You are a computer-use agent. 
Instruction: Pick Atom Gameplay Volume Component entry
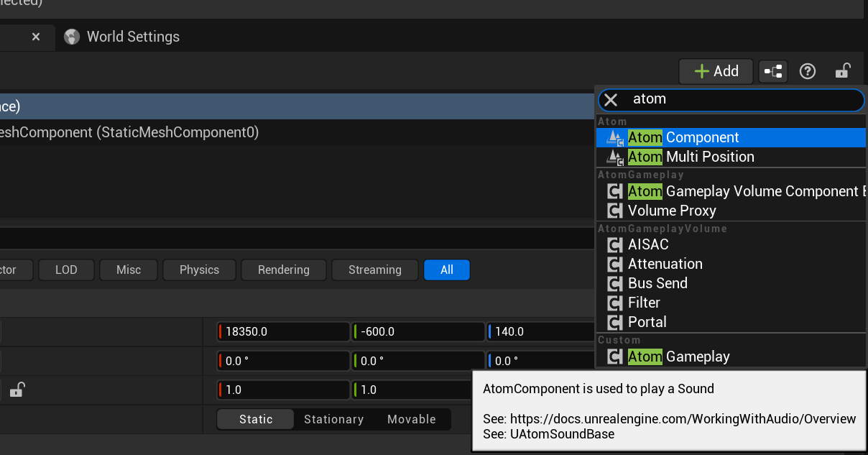pyautogui.click(x=731, y=191)
